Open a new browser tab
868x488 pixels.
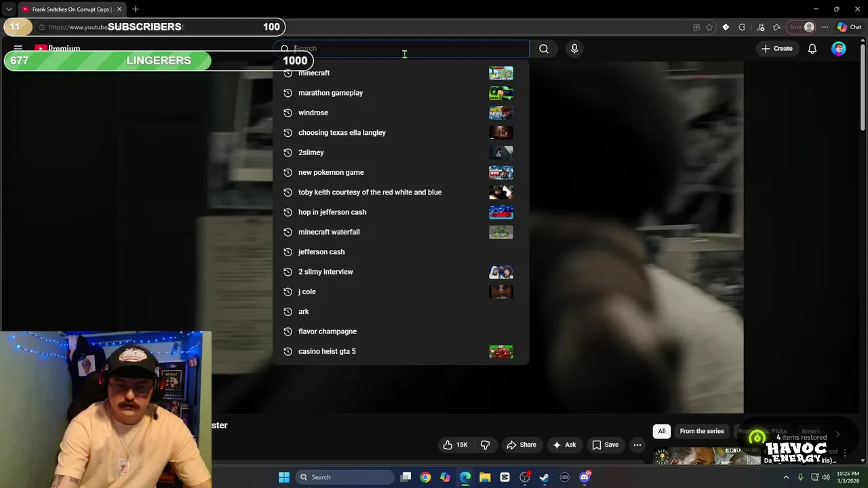pyautogui.click(x=136, y=9)
